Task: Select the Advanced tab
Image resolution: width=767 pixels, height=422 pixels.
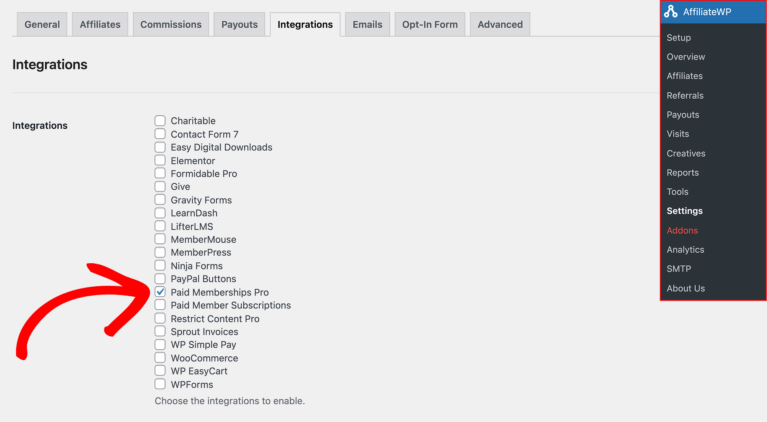Action: 499,25
